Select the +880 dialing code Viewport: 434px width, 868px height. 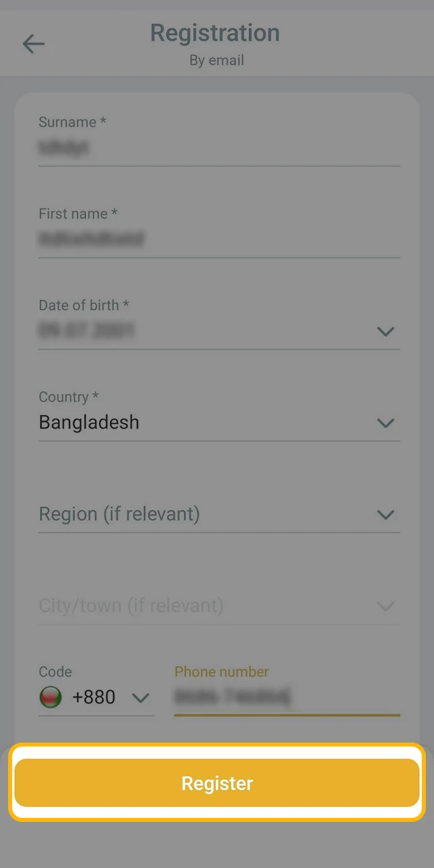click(x=94, y=697)
